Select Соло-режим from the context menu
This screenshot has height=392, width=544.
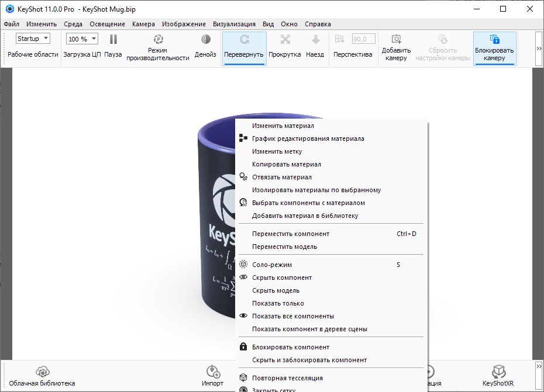[x=271, y=265]
